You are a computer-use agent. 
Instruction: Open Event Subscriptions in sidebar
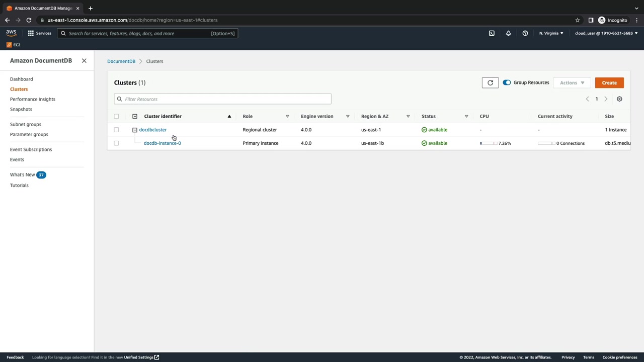point(31,149)
